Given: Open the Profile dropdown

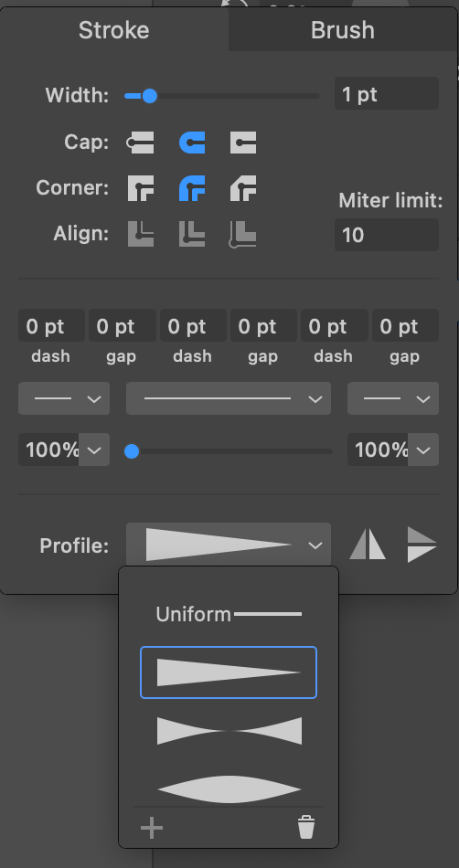Looking at the screenshot, I should click(x=228, y=545).
